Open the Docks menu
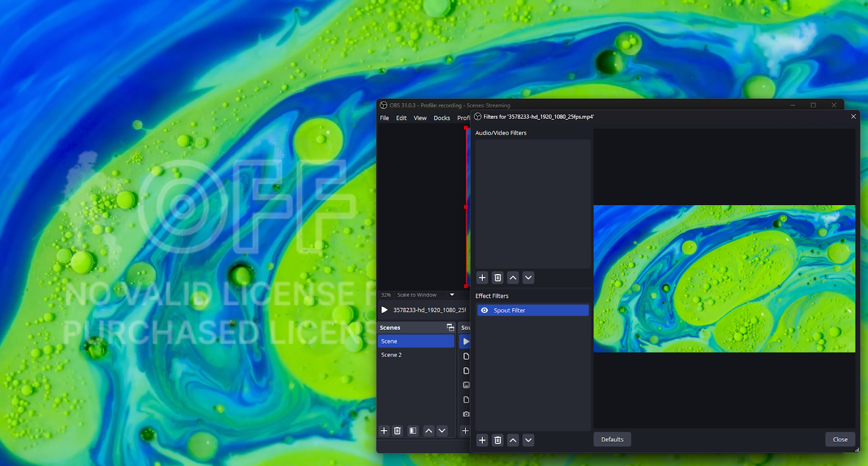Screen dimensions: 868x466 (442, 118)
